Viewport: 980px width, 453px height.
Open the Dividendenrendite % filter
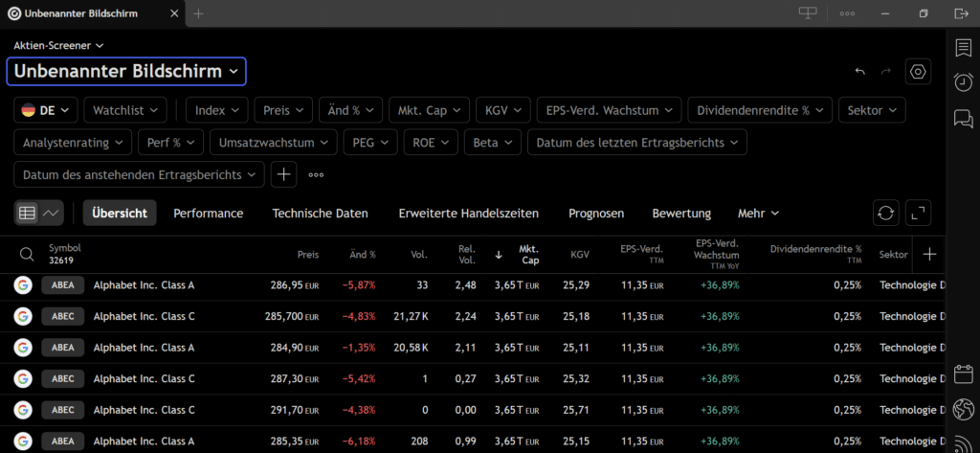point(760,110)
